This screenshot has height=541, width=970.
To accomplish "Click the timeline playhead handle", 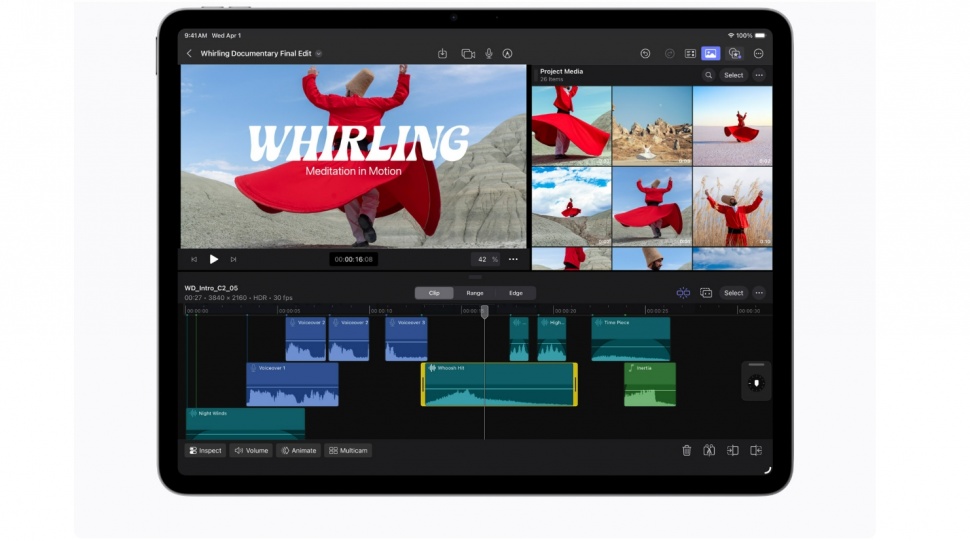I will [484, 312].
